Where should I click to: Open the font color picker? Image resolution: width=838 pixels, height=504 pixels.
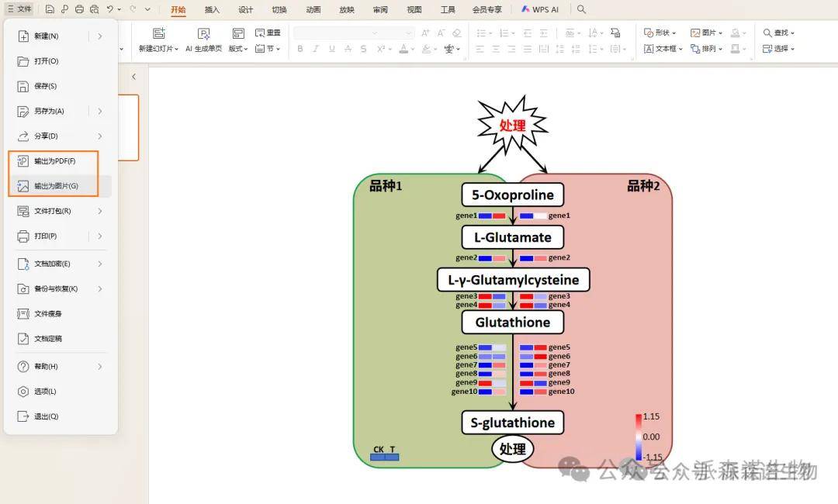point(403,49)
